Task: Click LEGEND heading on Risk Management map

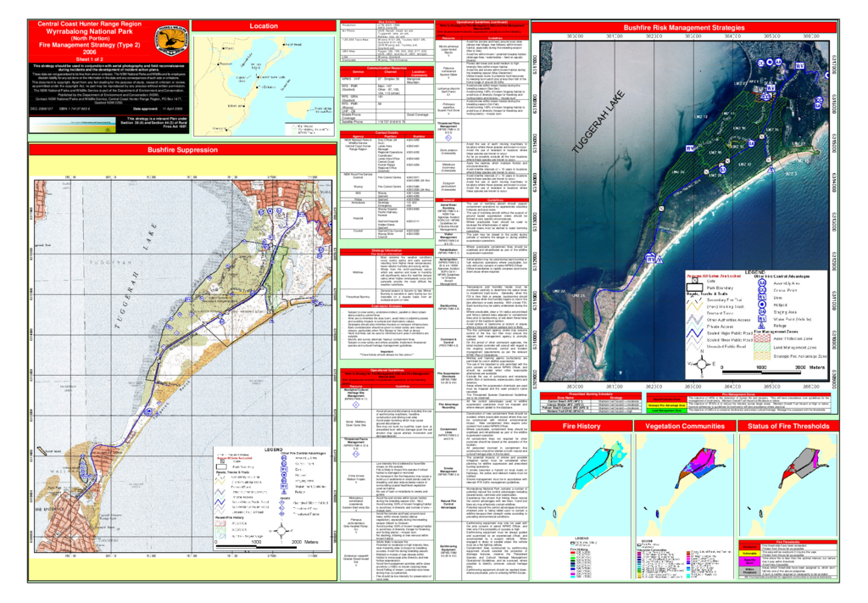Action: coord(754,272)
